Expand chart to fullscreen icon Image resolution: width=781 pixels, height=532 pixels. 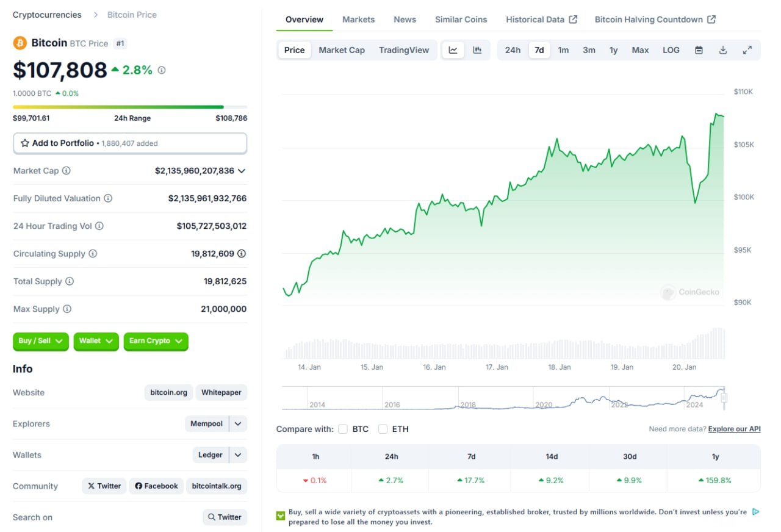(x=747, y=50)
